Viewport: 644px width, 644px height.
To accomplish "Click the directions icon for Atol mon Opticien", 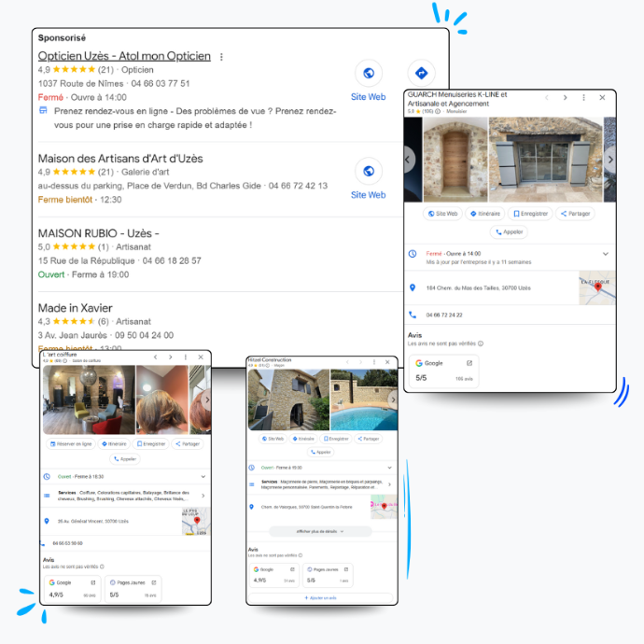I will click(421, 73).
